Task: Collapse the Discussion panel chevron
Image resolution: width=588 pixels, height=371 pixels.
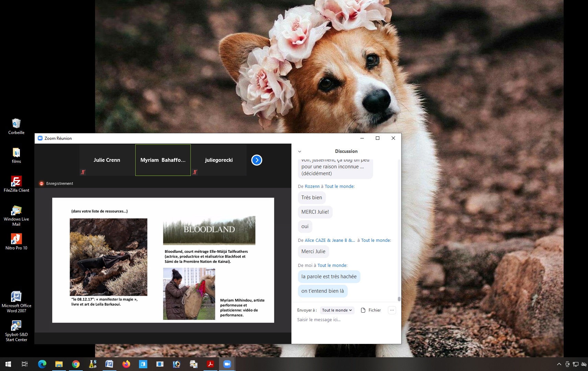Action: coord(300,151)
